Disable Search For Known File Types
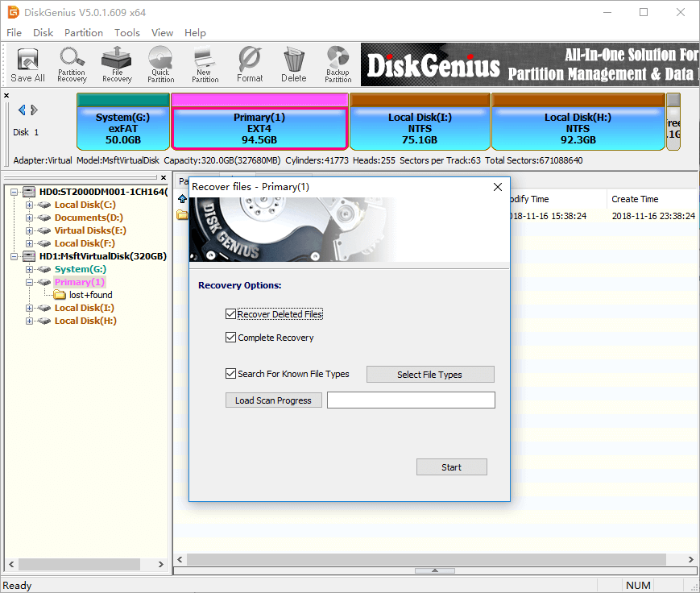The width and height of the screenshot is (700, 593). tap(231, 374)
